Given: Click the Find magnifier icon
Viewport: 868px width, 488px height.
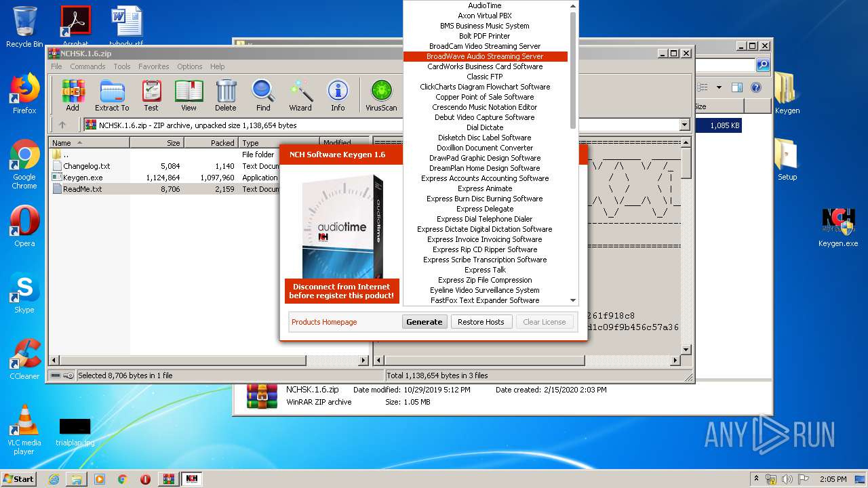Looking at the screenshot, I should [263, 95].
